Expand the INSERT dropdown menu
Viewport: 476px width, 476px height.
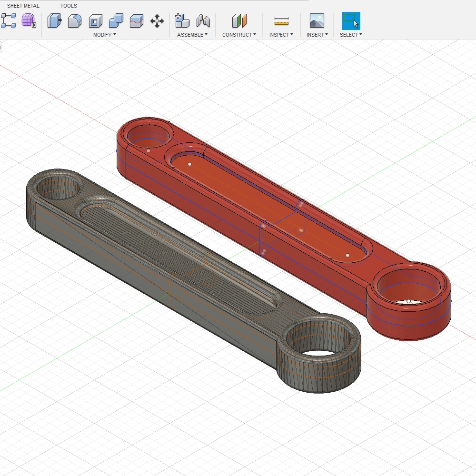click(x=317, y=35)
